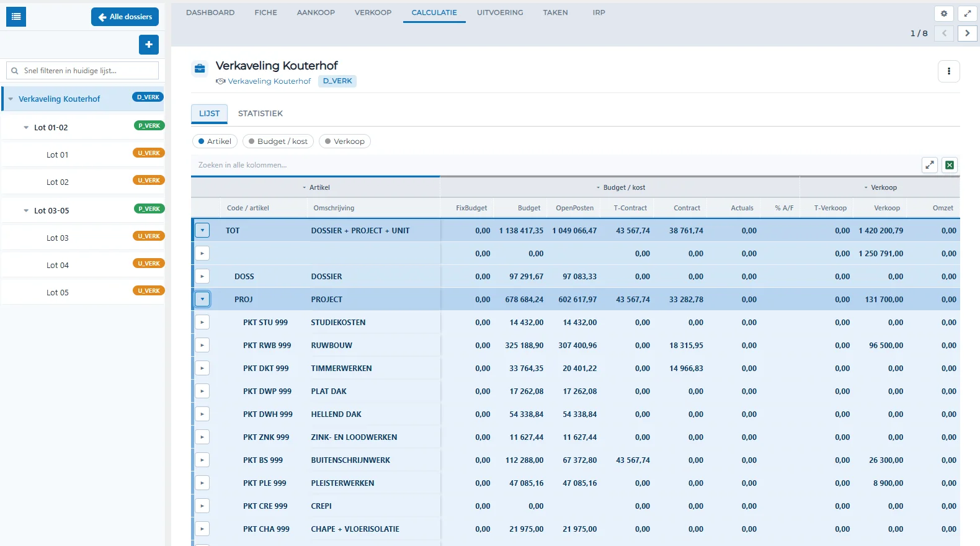Export the table to Excel
The image size is (980, 546).
(x=950, y=165)
